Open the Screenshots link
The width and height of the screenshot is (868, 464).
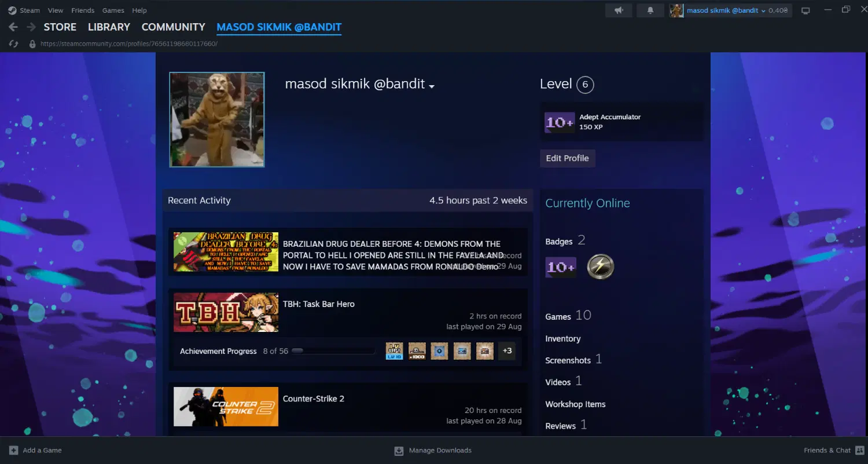coord(568,360)
